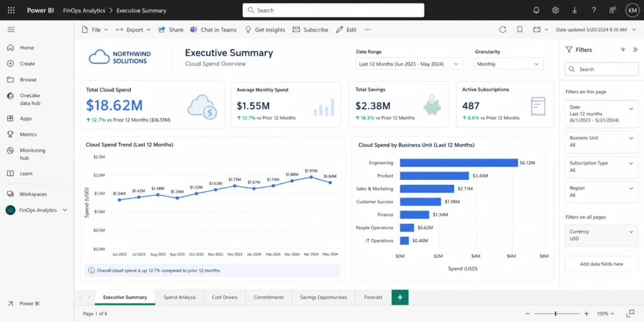The width and height of the screenshot is (644, 322).
Task: Switch to the Forecast tab
Action: (x=373, y=297)
